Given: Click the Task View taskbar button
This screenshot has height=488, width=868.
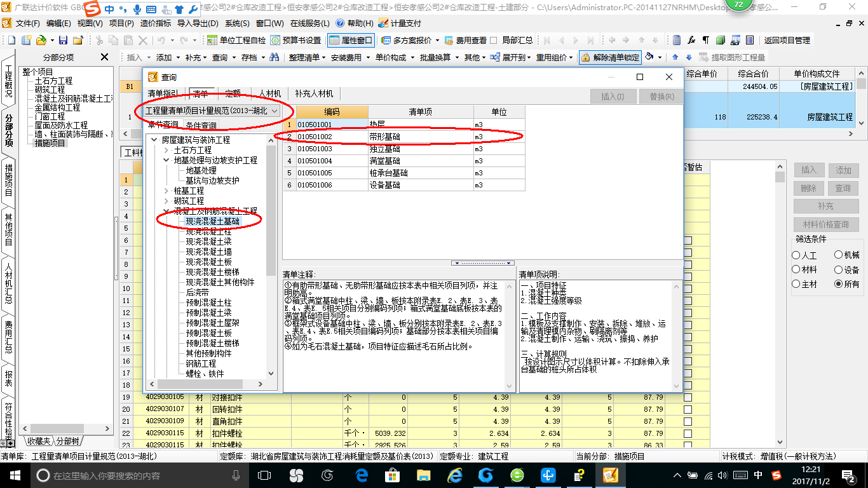Looking at the screenshot, I should point(264,475).
